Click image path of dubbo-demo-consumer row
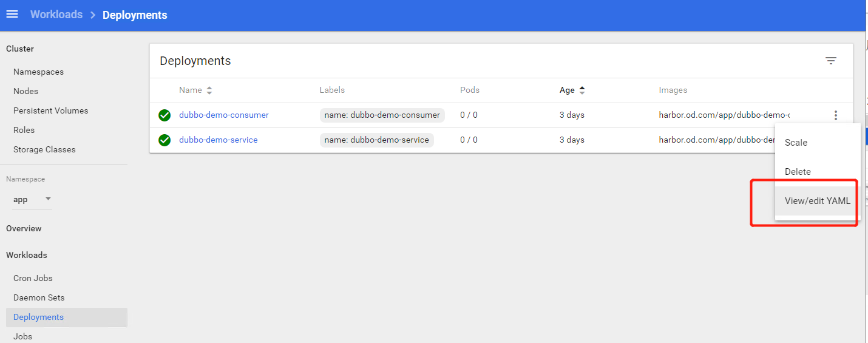This screenshot has height=343, width=868. point(724,115)
